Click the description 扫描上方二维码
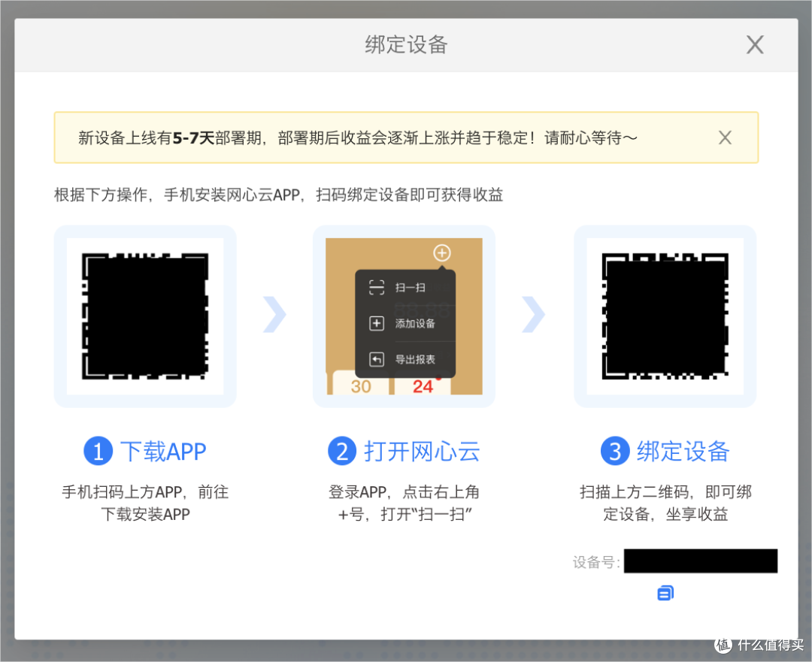 click(x=665, y=503)
